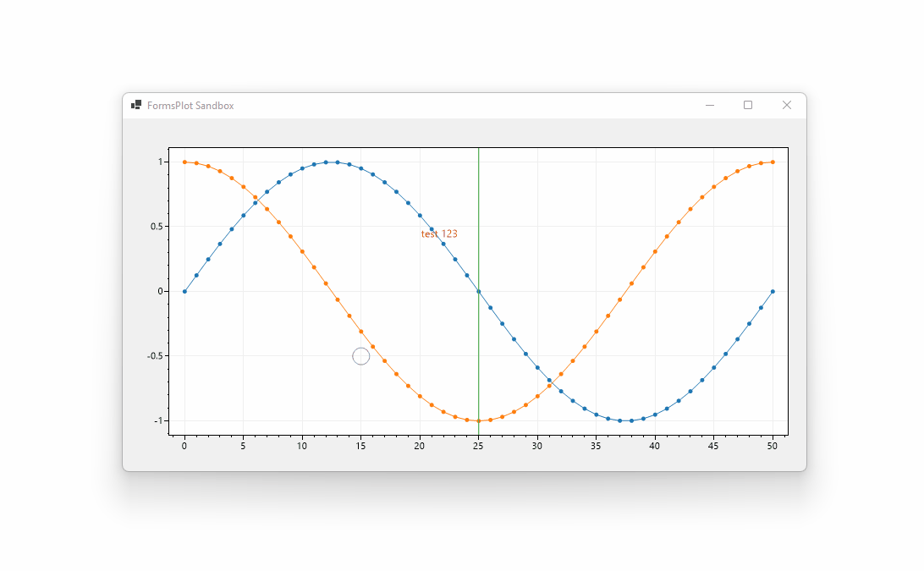This screenshot has width=924, height=571.
Task: Click the 'FormsPlot Sandbox' window title text
Action: (x=190, y=105)
